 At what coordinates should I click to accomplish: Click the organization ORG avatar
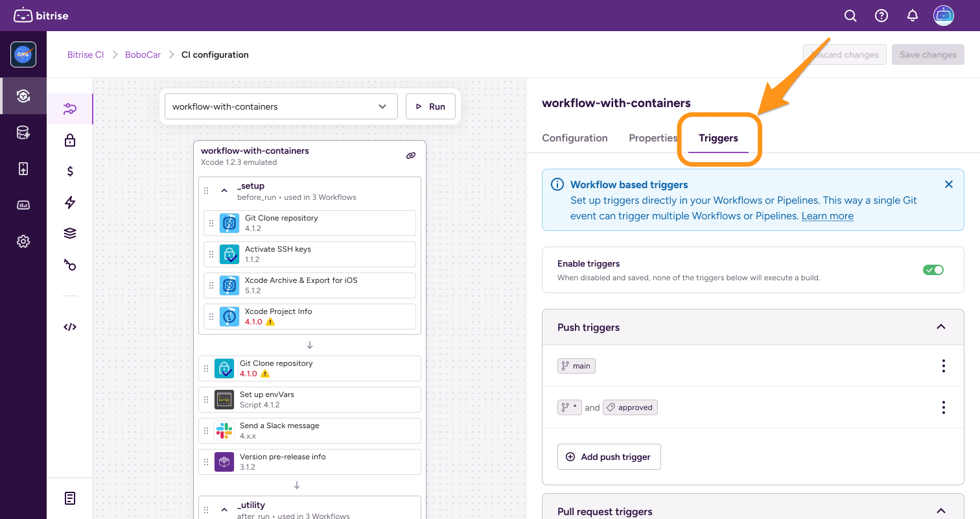(23, 54)
